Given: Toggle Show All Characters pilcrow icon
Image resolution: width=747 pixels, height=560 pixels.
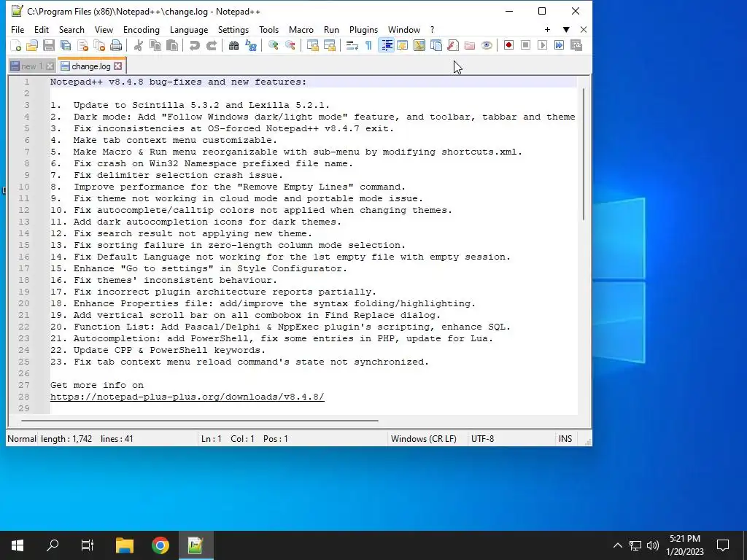Looking at the screenshot, I should pos(368,45).
